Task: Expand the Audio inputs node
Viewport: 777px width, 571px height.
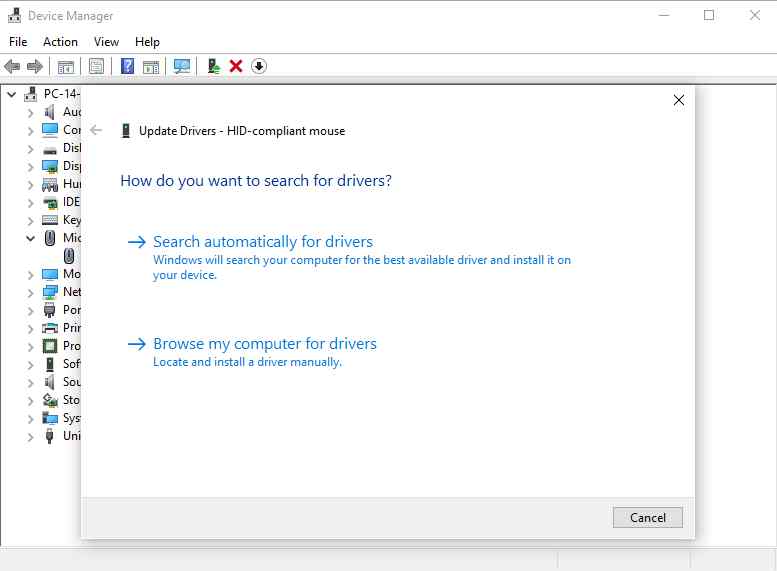Action: (30, 113)
